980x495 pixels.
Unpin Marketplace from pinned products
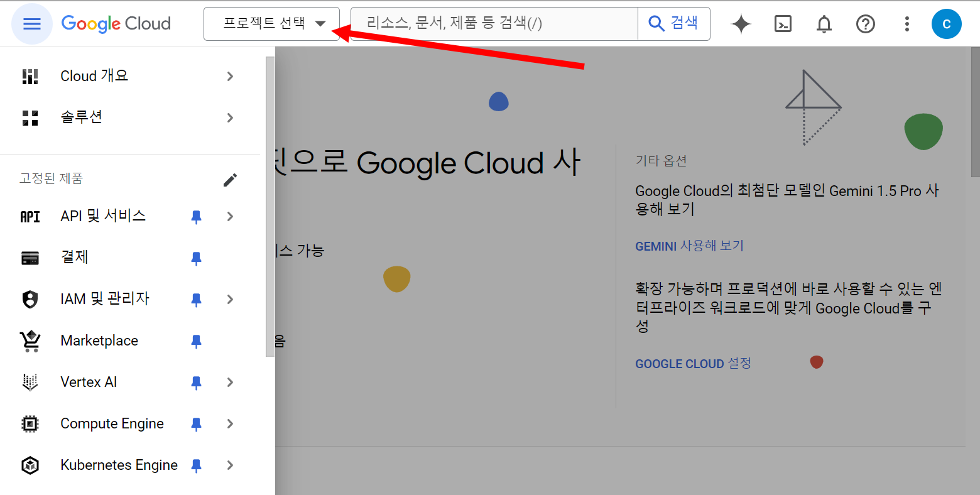(x=196, y=341)
